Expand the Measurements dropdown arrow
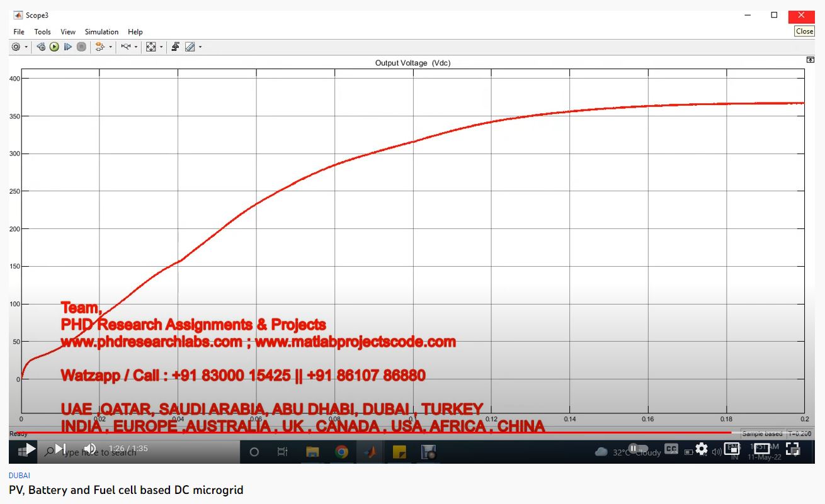This screenshot has width=825, height=504. (200, 47)
